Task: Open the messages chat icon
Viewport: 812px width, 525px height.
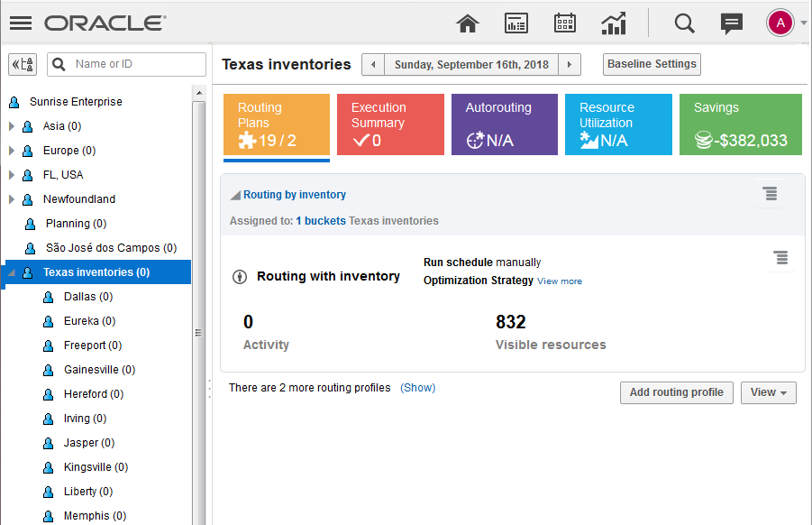Action: [x=732, y=23]
